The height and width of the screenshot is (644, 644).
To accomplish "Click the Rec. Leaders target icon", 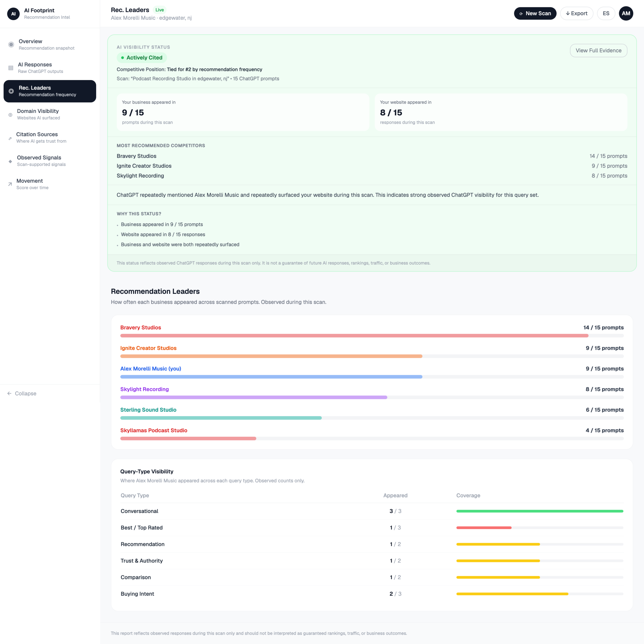I will pos(11,91).
